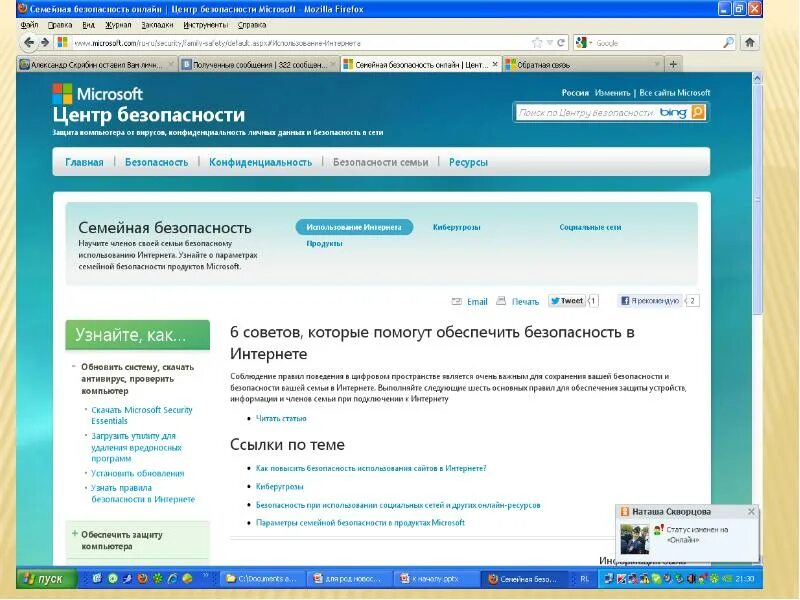Select Продукты section link
The image size is (800, 600).
[324, 243]
